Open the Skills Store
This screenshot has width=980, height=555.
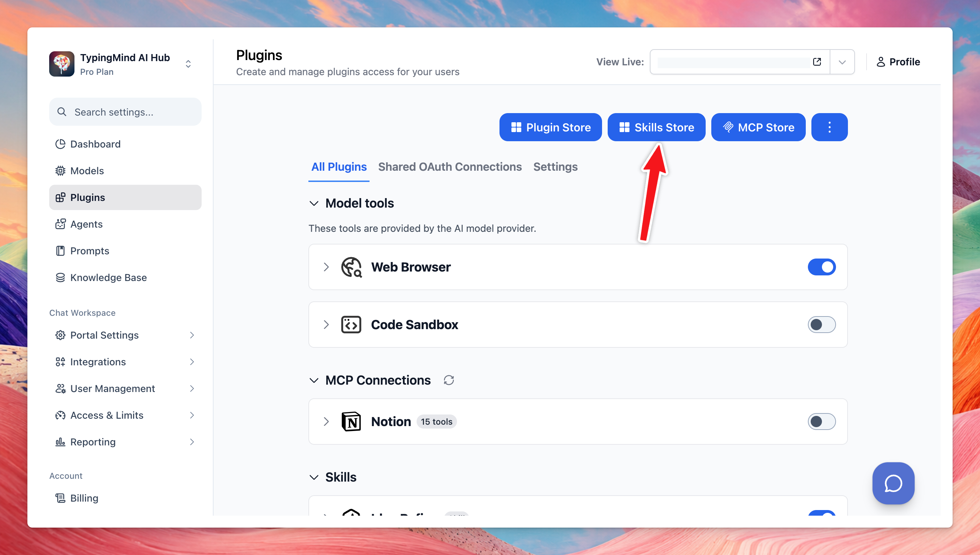pos(656,127)
